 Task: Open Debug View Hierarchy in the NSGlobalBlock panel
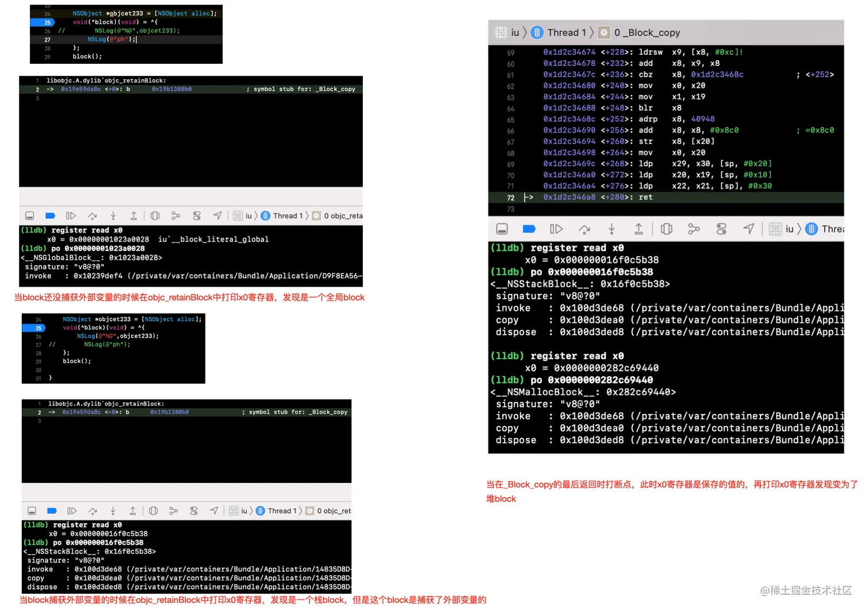point(155,216)
